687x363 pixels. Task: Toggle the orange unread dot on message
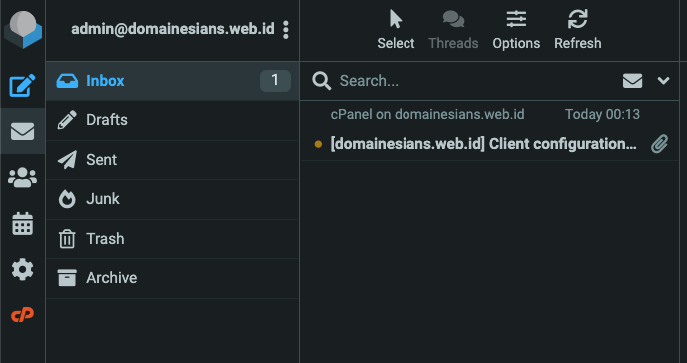[x=319, y=144]
